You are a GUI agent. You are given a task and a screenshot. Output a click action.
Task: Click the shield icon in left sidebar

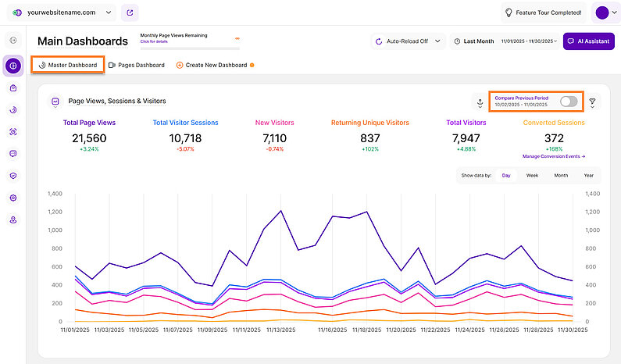coord(13,176)
